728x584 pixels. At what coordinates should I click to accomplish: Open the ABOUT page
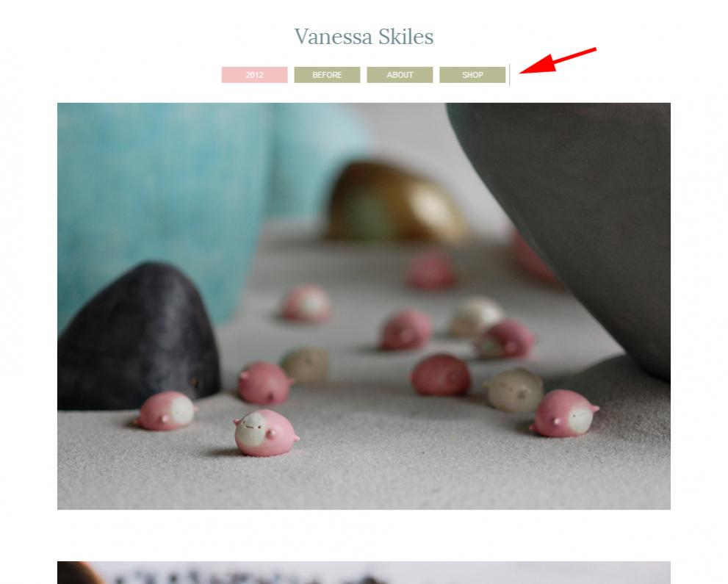point(400,75)
